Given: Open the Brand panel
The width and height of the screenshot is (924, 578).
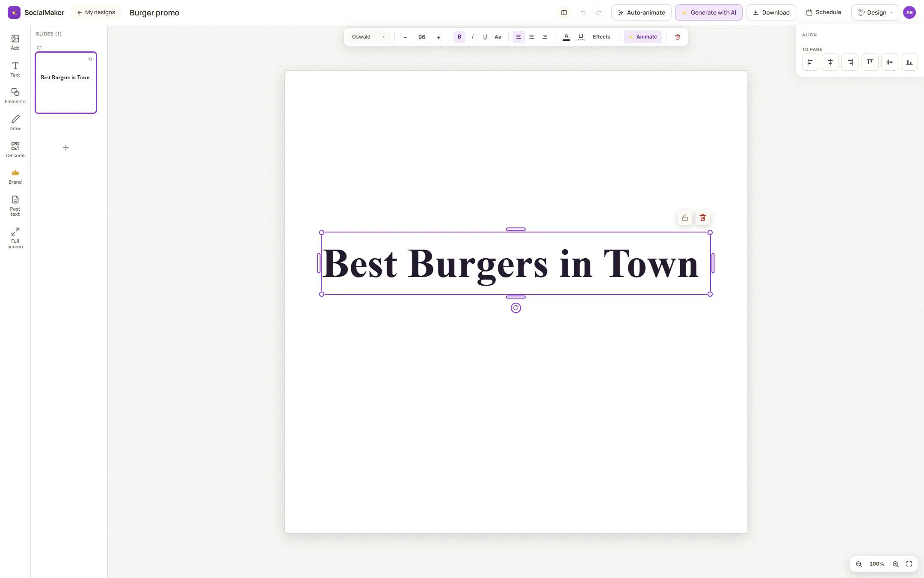Looking at the screenshot, I should point(15,176).
